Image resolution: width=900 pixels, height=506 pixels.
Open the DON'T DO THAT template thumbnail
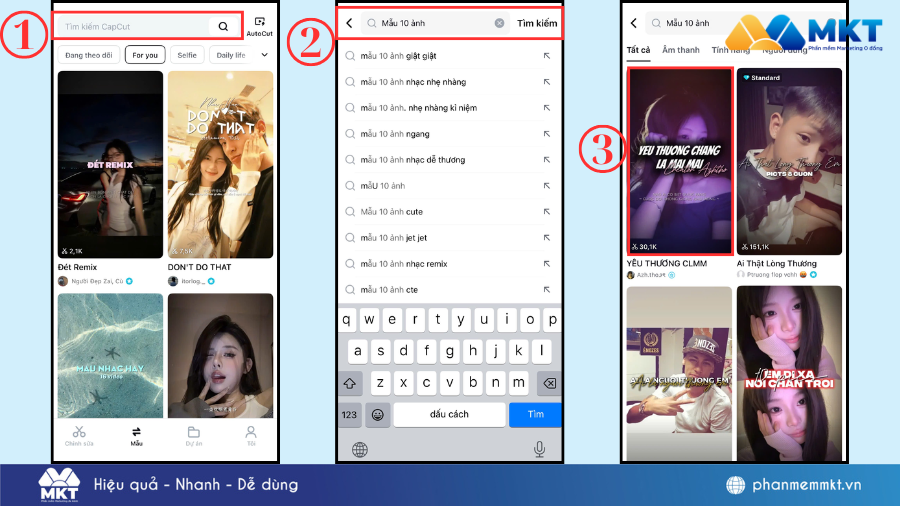pyautogui.click(x=220, y=165)
